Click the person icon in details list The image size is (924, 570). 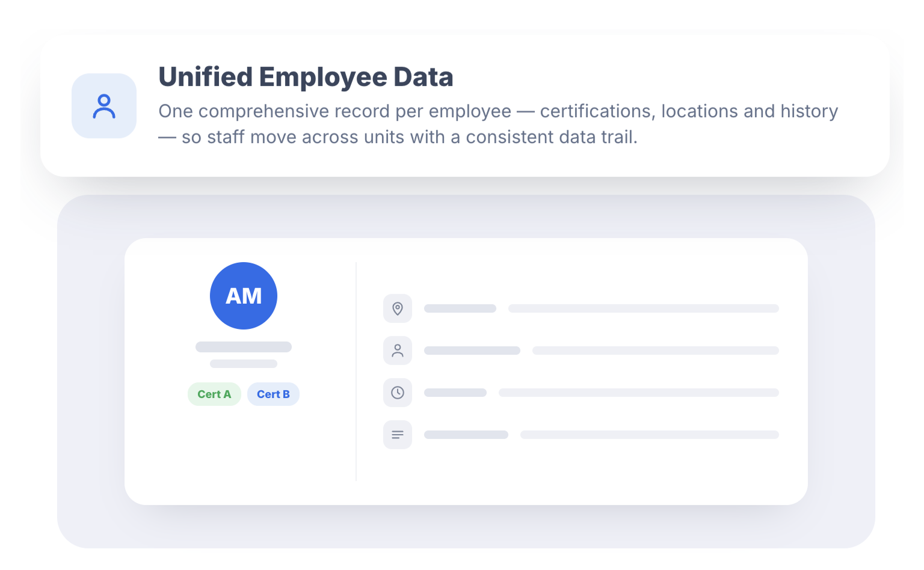tap(398, 351)
